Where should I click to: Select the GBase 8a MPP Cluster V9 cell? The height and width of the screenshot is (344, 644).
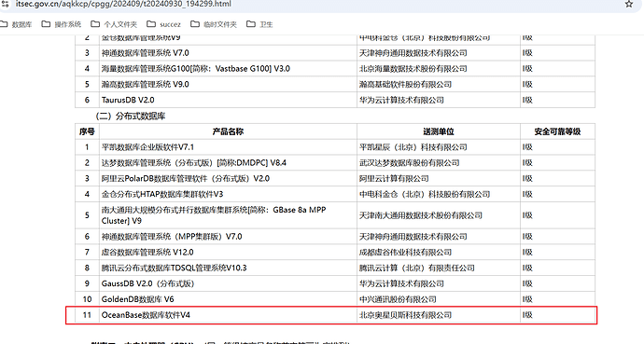click(228, 215)
